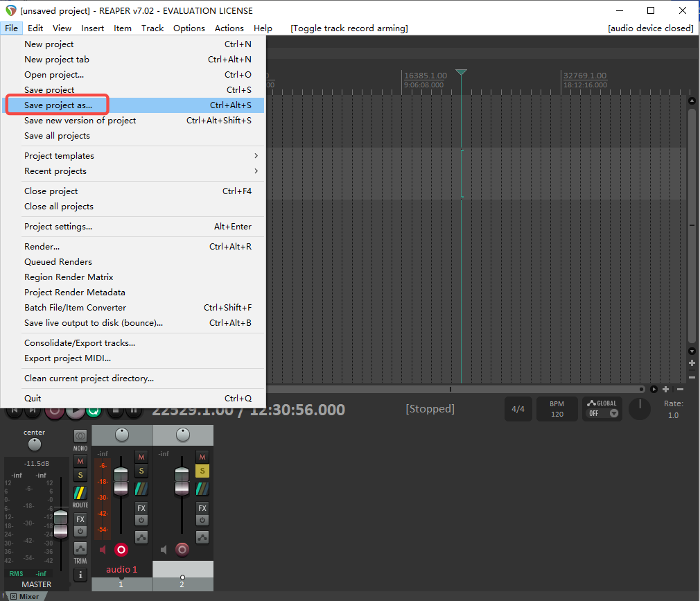Image resolution: width=700 pixels, height=601 pixels.
Task: Click the Rate 1.0 value
Action: click(673, 415)
